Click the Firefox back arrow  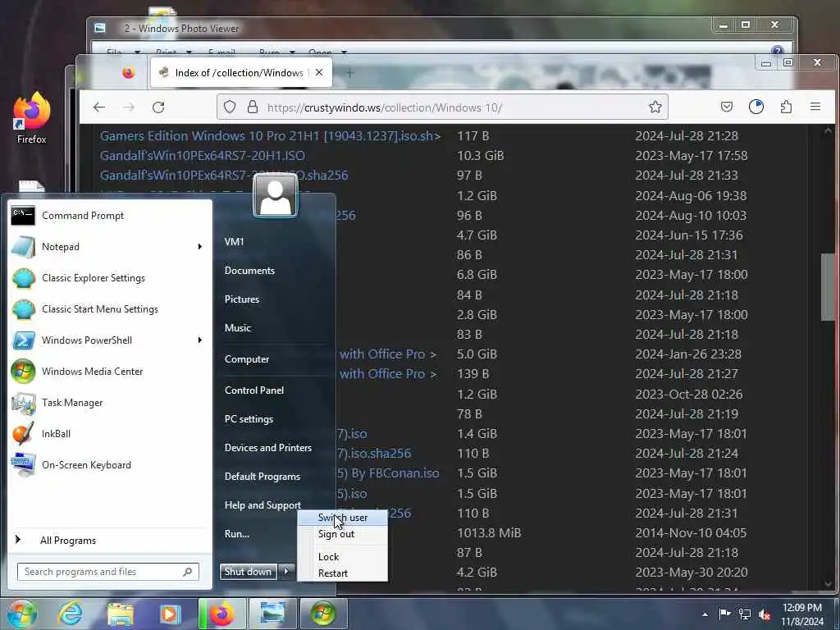click(99, 107)
